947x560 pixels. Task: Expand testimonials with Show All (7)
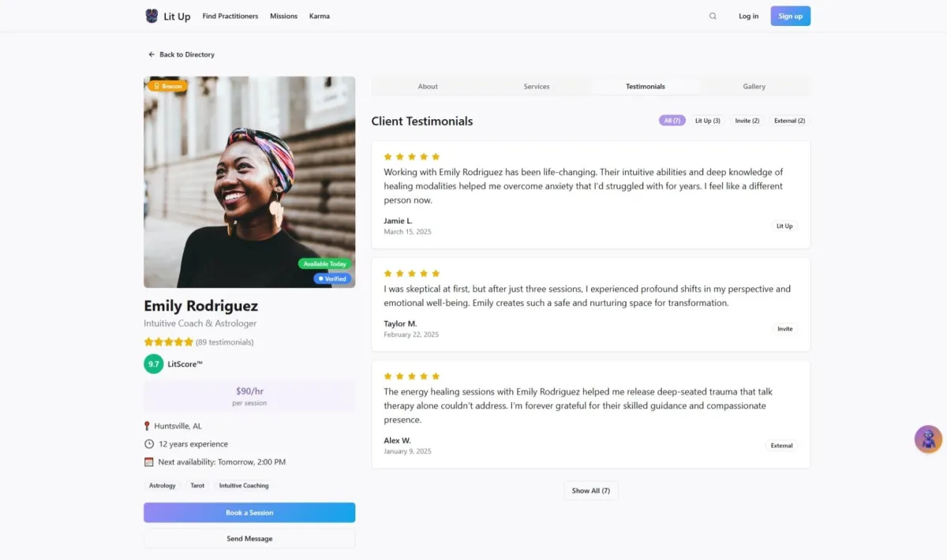click(x=591, y=491)
